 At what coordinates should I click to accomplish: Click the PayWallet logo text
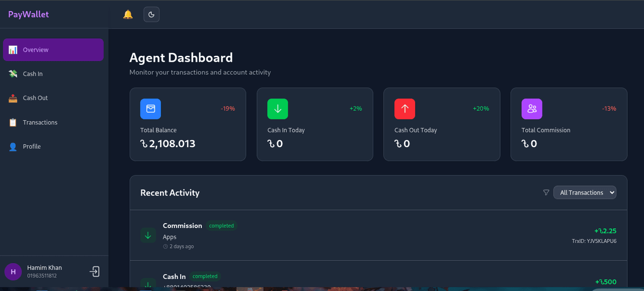[x=28, y=15]
